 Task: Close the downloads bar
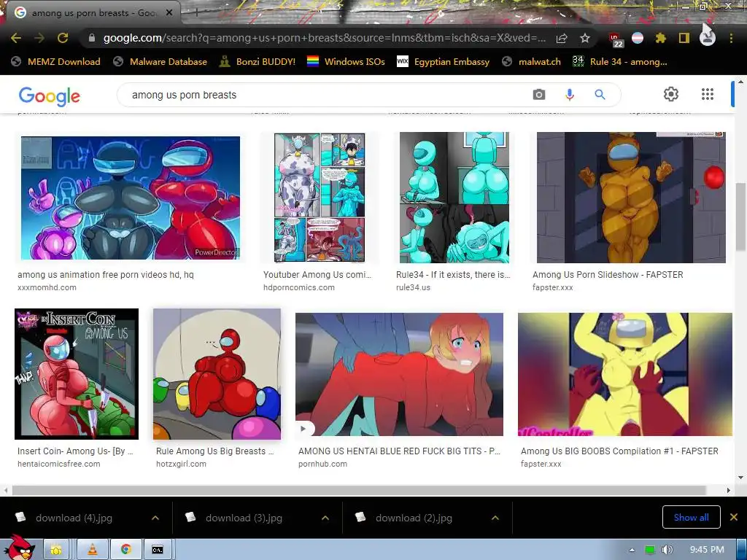[734, 517]
